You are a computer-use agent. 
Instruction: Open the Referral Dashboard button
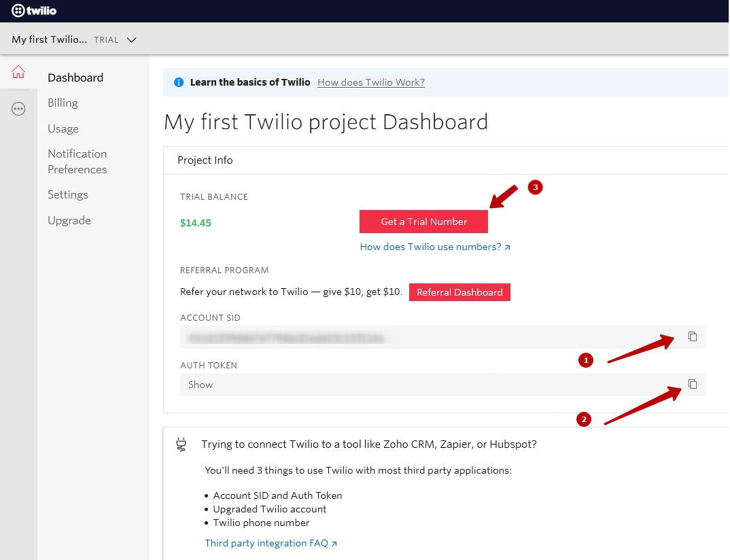click(x=459, y=292)
